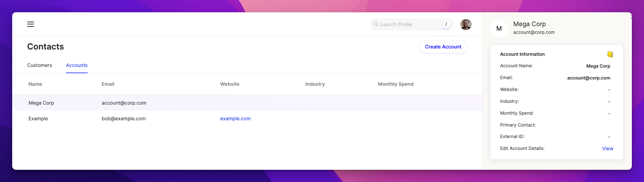Switch to the Customers tab
This screenshot has width=644, height=182.
pyautogui.click(x=40, y=65)
